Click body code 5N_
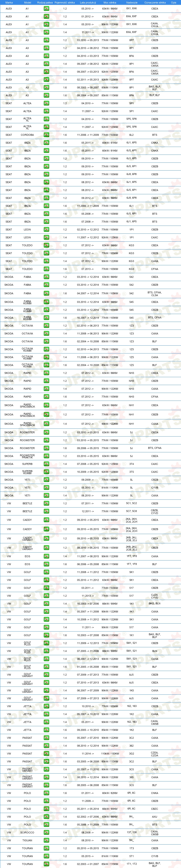 (x=132, y=840)
